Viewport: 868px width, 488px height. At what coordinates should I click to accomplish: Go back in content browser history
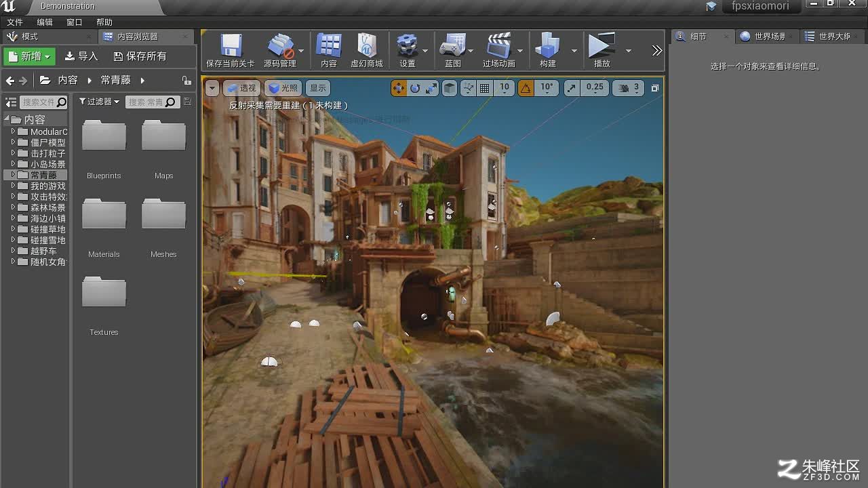click(9, 81)
